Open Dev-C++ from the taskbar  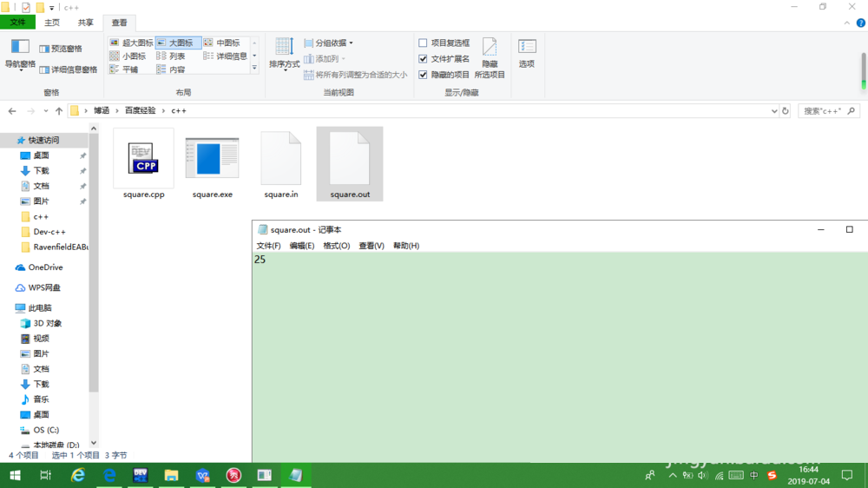tap(140, 475)
